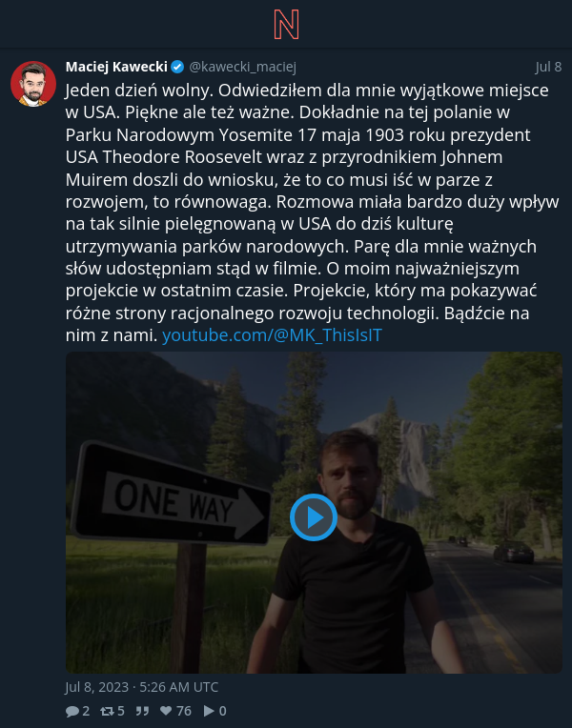The width and height of the screenshot is (572, 728).
Task: Open the Jul 8 tweet date link
Action: tap(548, 67)
